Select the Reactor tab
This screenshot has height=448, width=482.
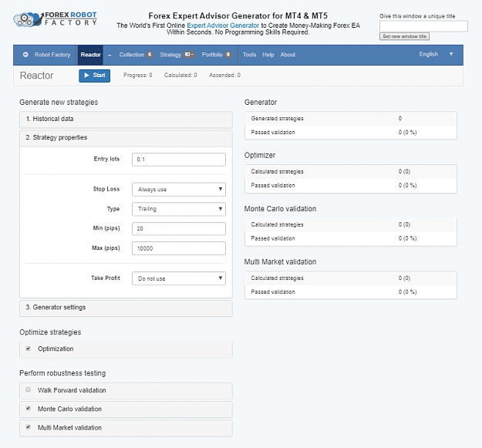[x=90, y=55]
